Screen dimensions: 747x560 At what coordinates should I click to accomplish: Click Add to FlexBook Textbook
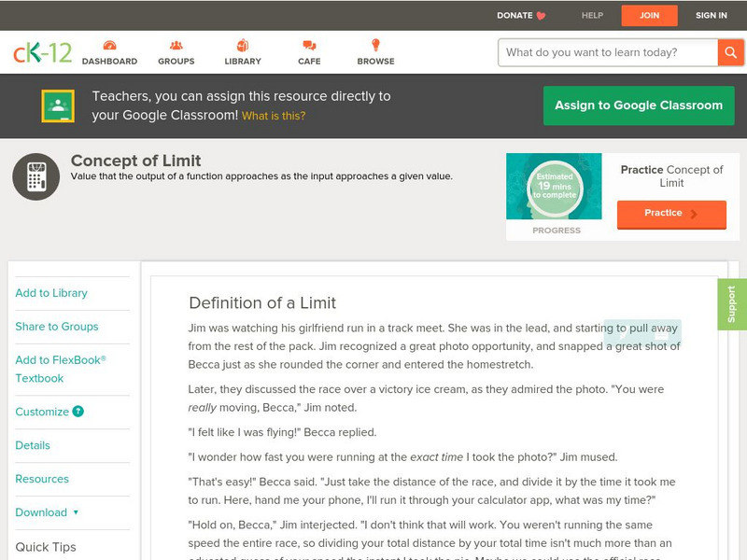pyautogui.click(x=61, y=369)
